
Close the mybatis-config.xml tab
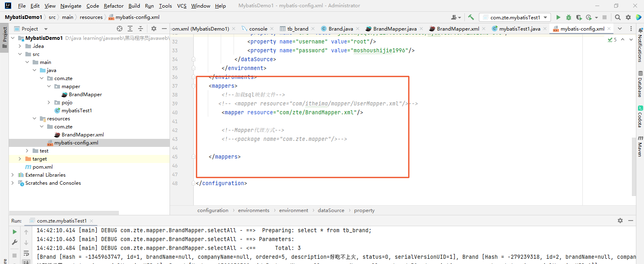[x=609, y=29]
